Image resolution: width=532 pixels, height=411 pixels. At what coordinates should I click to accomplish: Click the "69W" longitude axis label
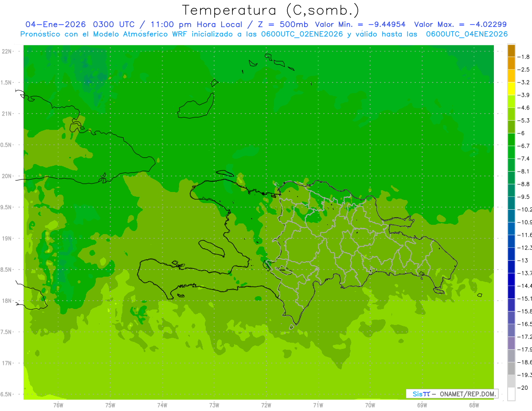coord(422,405)
